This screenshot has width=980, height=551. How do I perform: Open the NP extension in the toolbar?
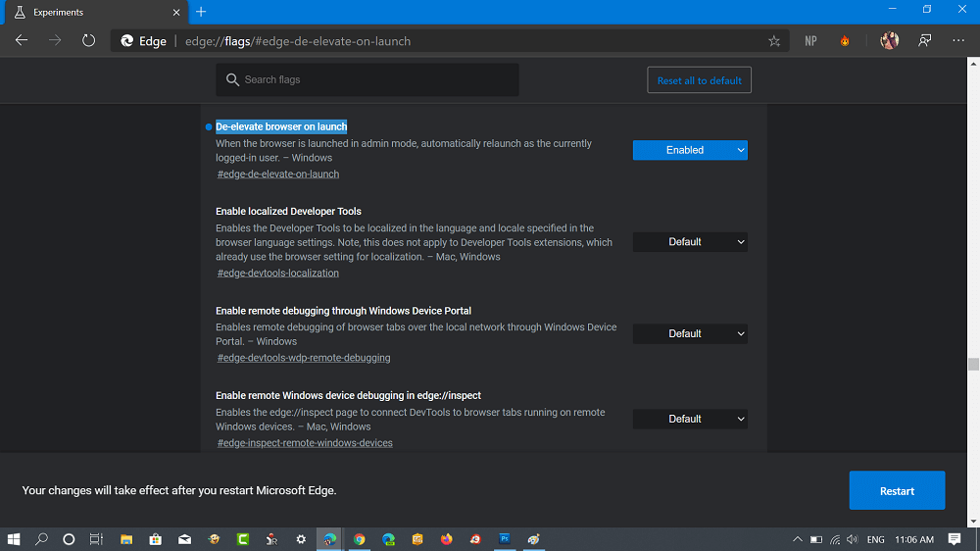click(x=810, y=41)
